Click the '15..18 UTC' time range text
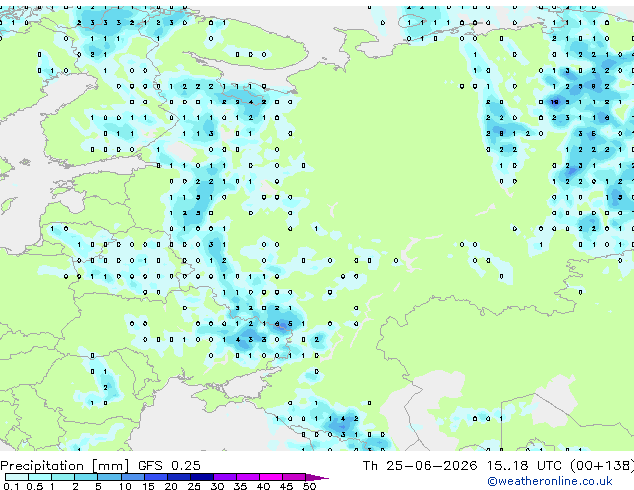This screenshot has width=634, height=490. [524, 466]
